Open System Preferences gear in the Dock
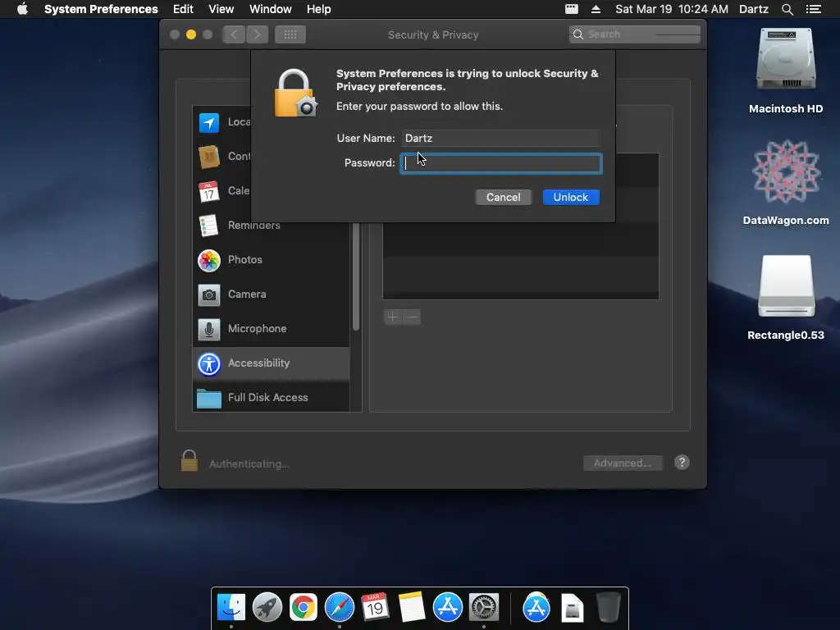Image resolution: width=840 pixels, height=630 pixels. [484, 608]
